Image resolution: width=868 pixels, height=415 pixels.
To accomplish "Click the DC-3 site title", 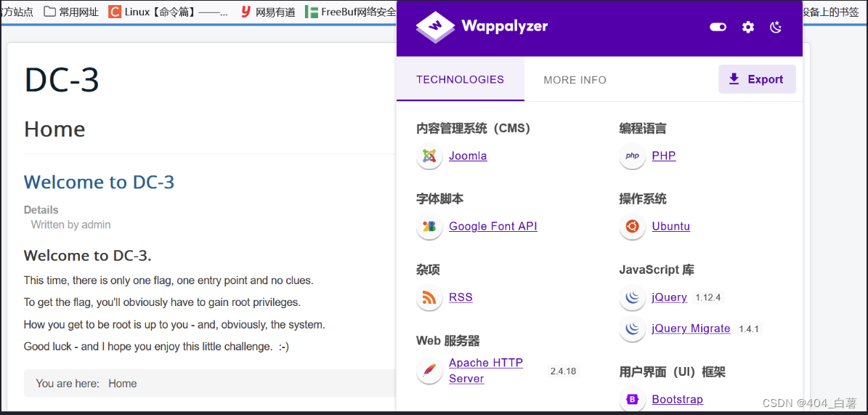I will (62, 79).
